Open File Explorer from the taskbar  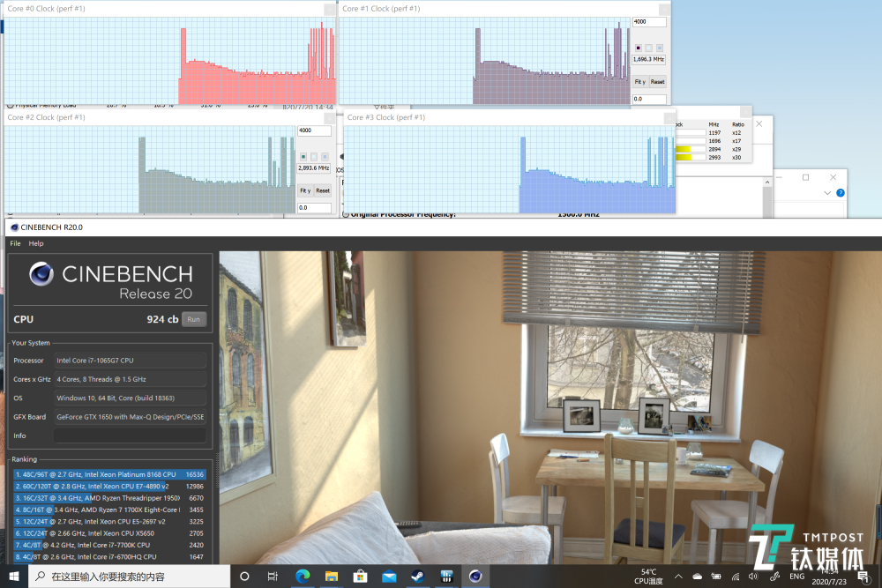tap(332, 577)
